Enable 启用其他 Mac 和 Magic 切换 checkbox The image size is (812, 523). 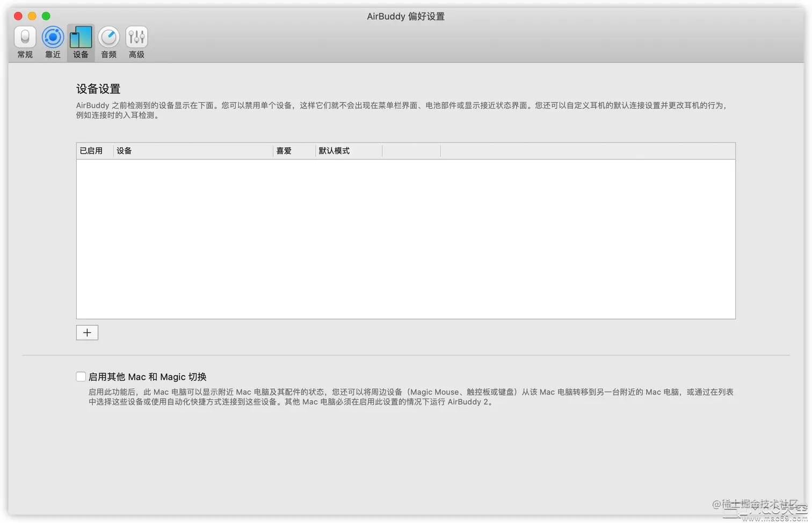click(x=81, y=376)
